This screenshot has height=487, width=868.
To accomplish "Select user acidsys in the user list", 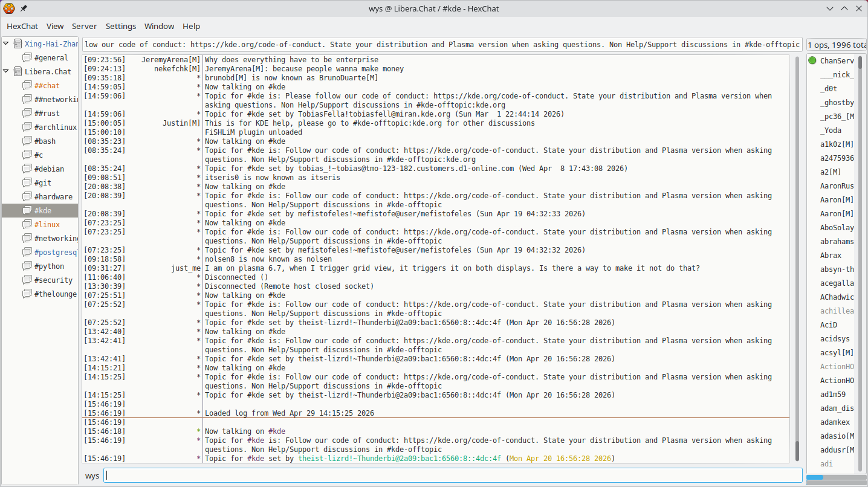I will pos(835,339).
